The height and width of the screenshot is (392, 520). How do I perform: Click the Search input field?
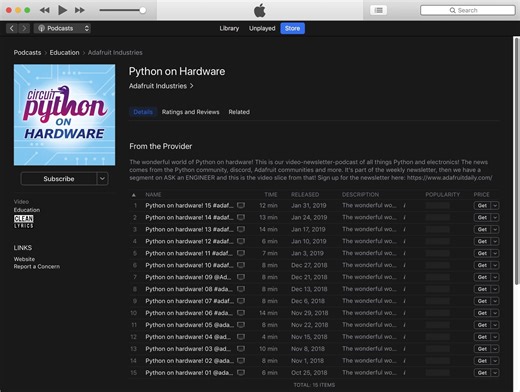tap(467, 10)
